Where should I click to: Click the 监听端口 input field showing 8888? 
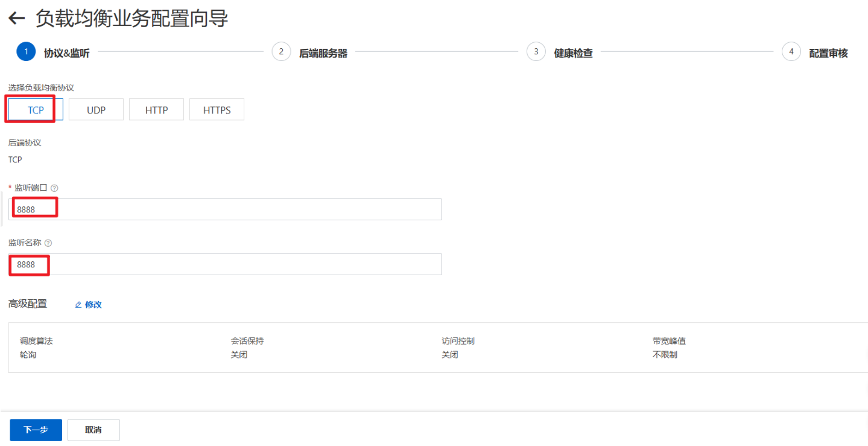[223, 209]
